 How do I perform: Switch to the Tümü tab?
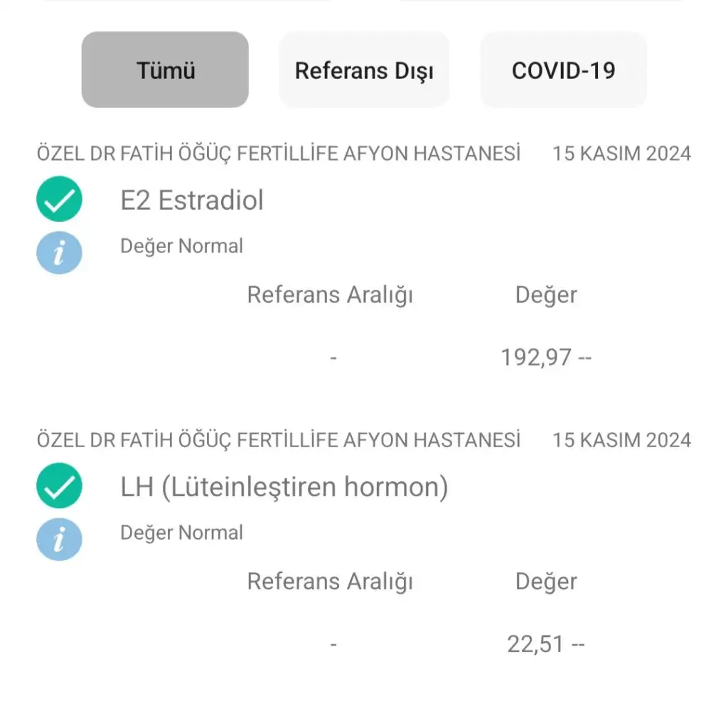click(165, 70)
